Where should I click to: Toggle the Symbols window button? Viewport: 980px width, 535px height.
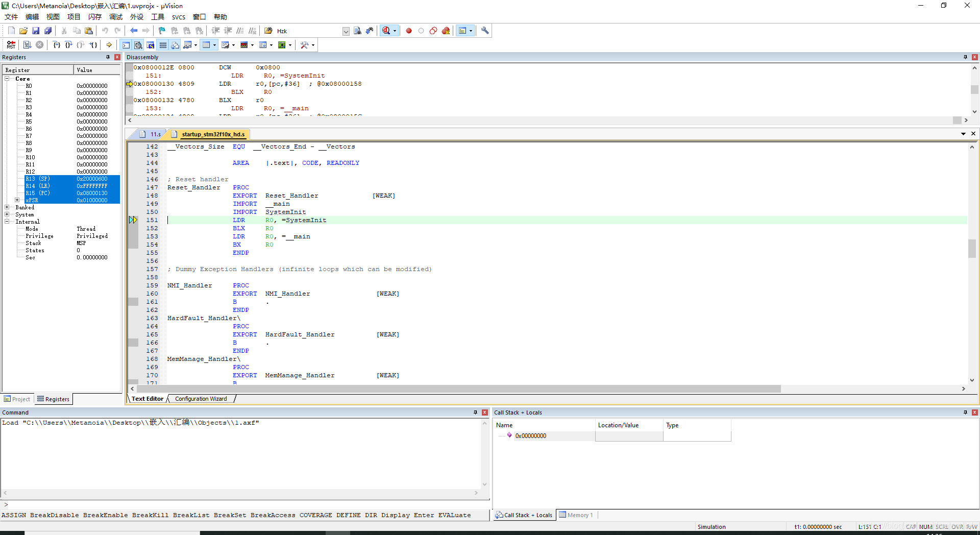click(x=151, y=45)
